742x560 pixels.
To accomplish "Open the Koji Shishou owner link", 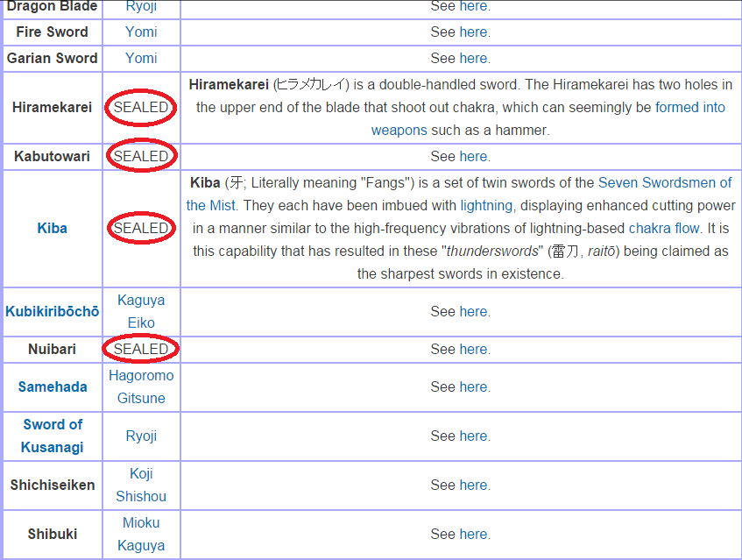I will 141,485.
